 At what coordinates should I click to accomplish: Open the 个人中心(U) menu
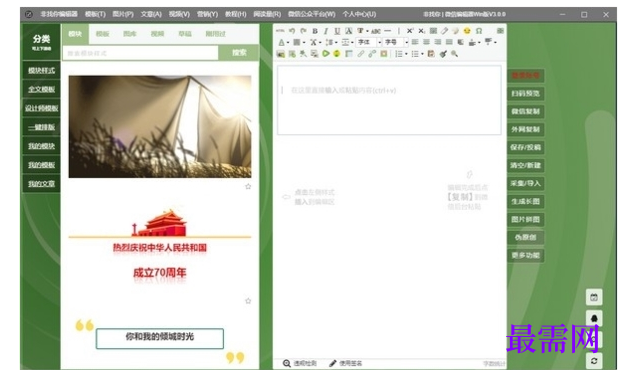pos(359,14)
